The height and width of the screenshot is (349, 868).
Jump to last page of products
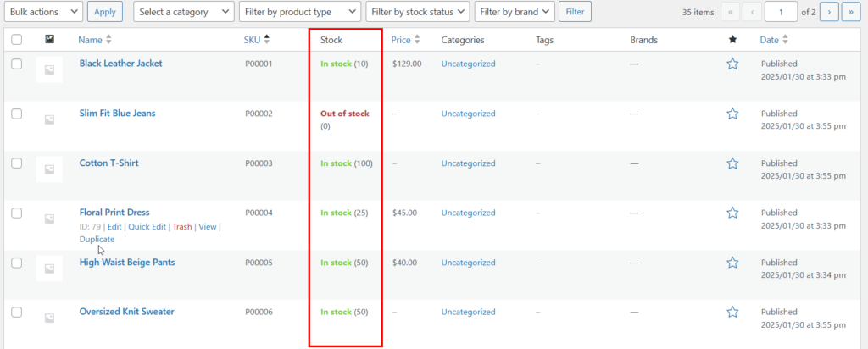pos(851,12)
